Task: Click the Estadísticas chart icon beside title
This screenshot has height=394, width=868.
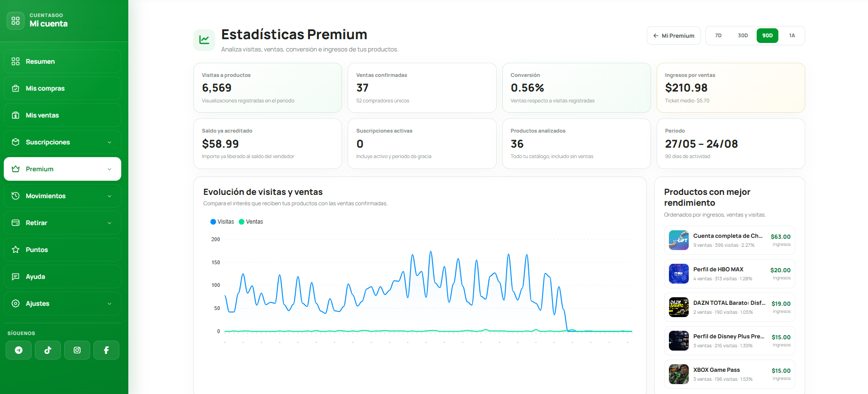Action: [204, 40]
